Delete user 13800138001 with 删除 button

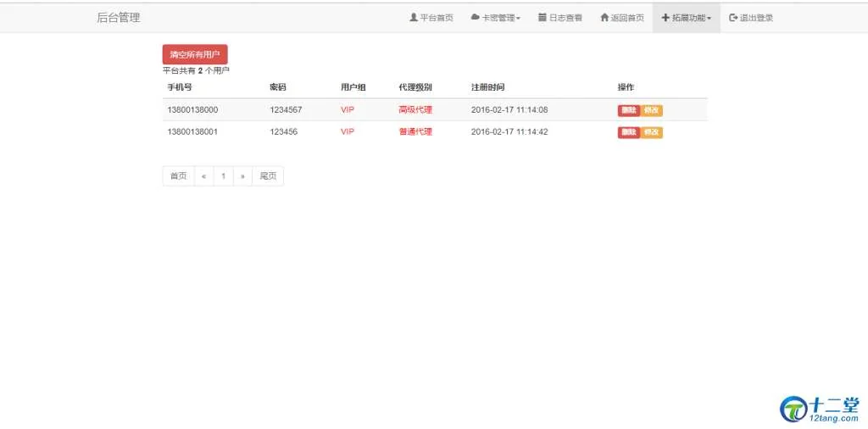tap(629, 132)
